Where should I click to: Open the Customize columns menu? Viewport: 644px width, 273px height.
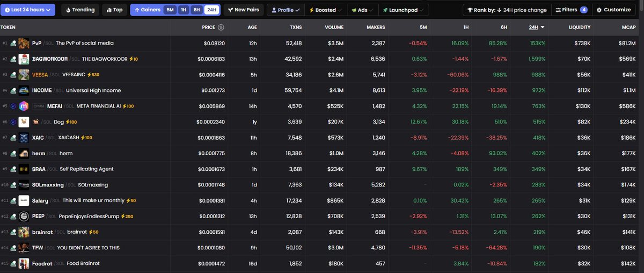pyautogui.click(x=613, y=10)
